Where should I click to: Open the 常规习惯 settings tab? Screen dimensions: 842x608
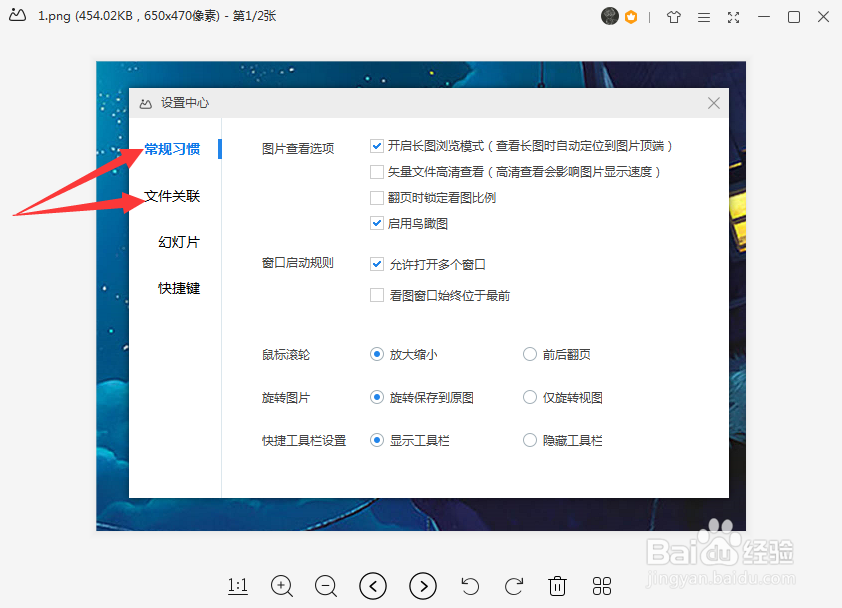coord(172,149)
